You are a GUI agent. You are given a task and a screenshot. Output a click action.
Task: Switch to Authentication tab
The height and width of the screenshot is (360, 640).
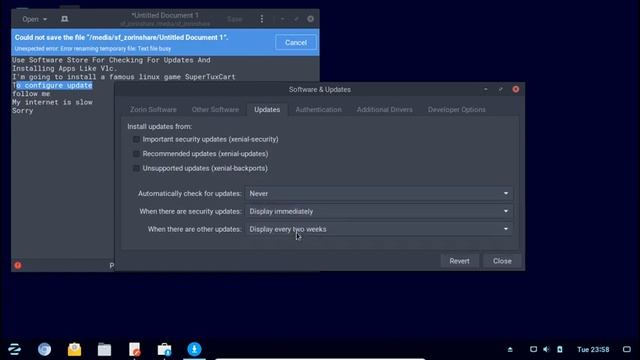click(318, 109)
